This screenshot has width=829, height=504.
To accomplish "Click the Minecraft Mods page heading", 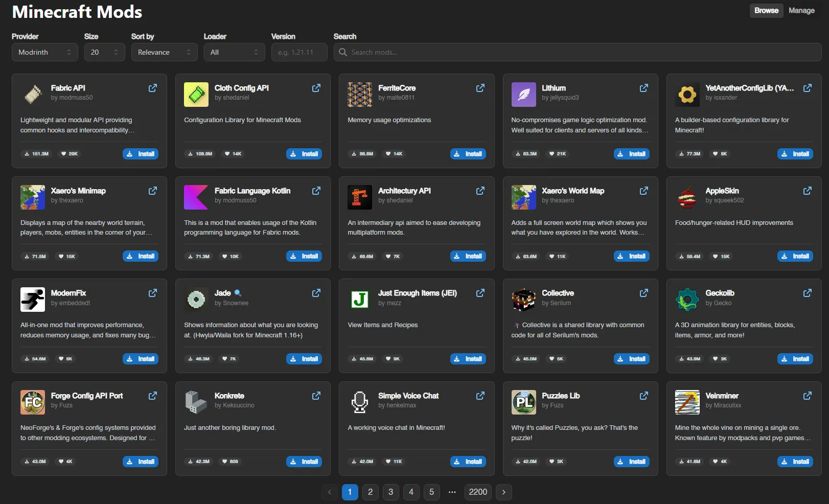I will [77, 12].
